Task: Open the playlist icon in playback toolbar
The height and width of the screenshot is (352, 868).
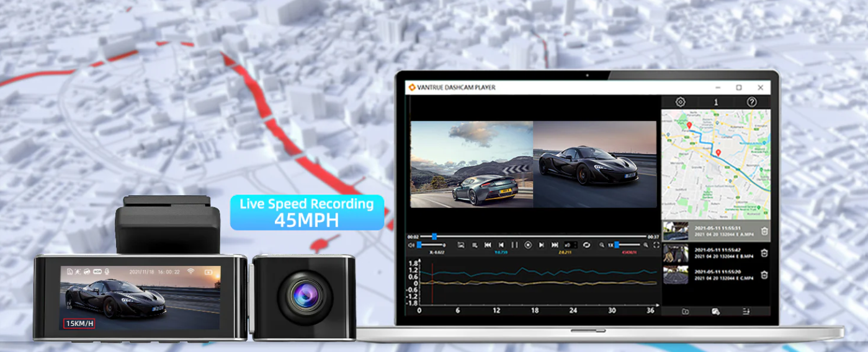Action: pos(475,245)
